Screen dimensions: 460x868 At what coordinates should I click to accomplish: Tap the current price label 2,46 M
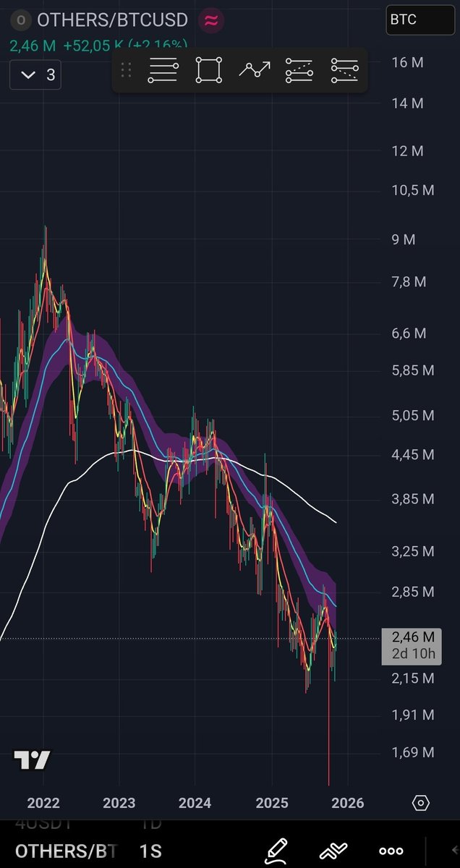[x=413, y=637]
